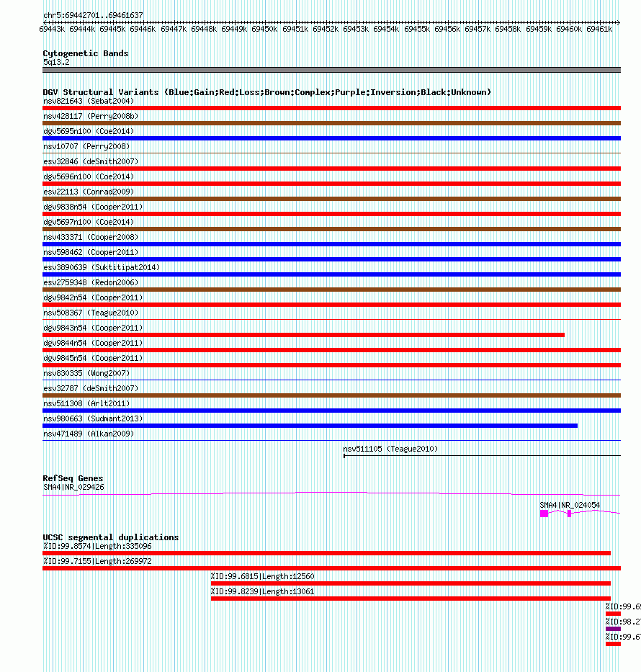641x672 pixels.
Task: Click the nsv821643 (Sebat2004) variant label
Action: tap(89, 101)
